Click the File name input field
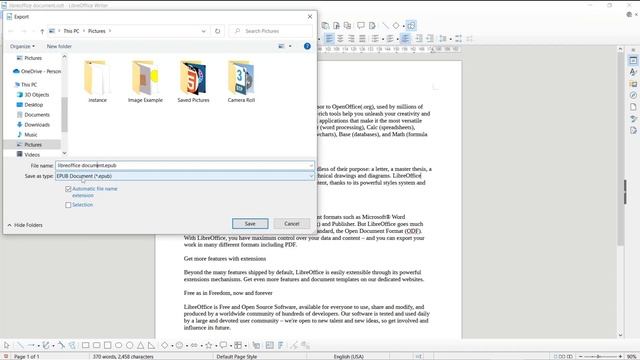This screenshot has height=360, width=640. pos(182,165)
